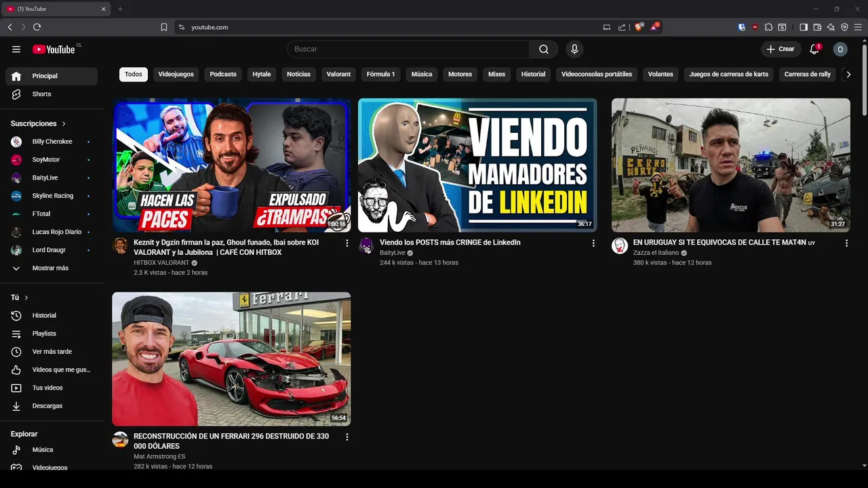The width and height of the screenshot is (868, 488).
Task: Play the red Ferrari 296 thumbnail
Action: 231,359
